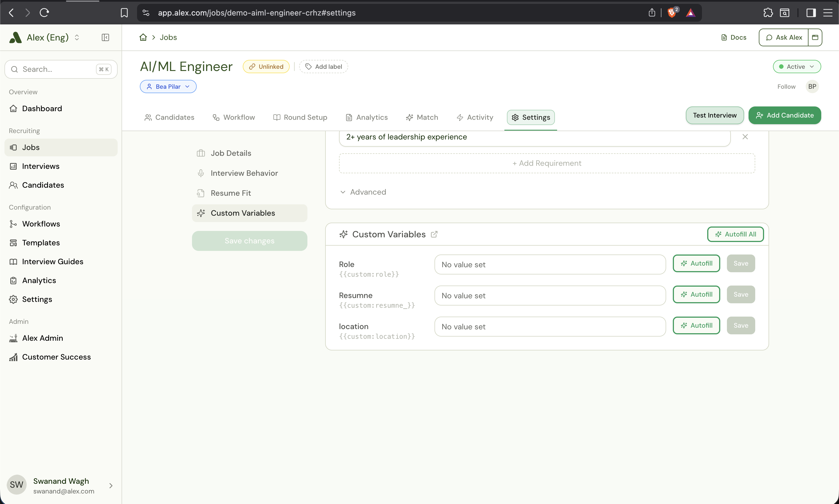Autofill the location variable
Screen dimensions: 839x504
tap(696, 326)
